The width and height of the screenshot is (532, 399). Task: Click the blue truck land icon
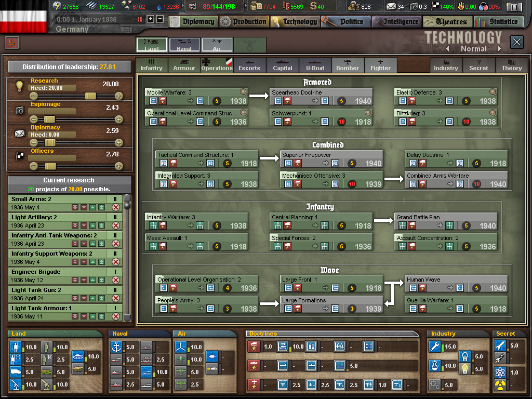pos(16,372)
